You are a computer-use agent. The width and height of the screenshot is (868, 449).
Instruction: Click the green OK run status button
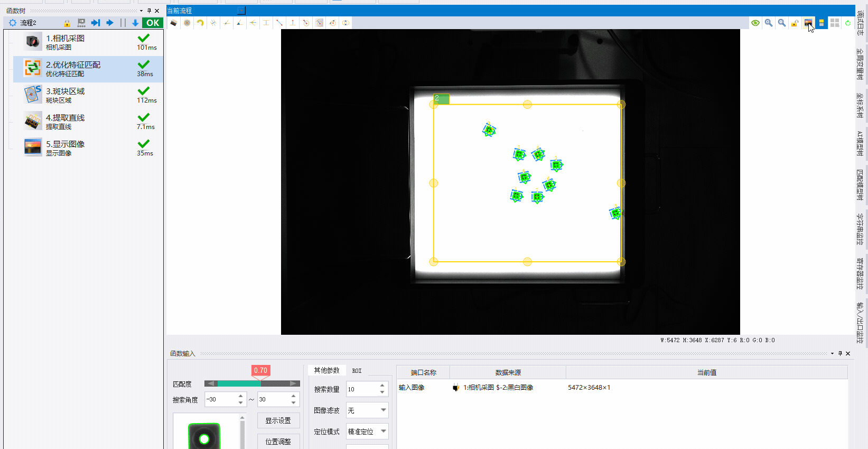point(153,23)
